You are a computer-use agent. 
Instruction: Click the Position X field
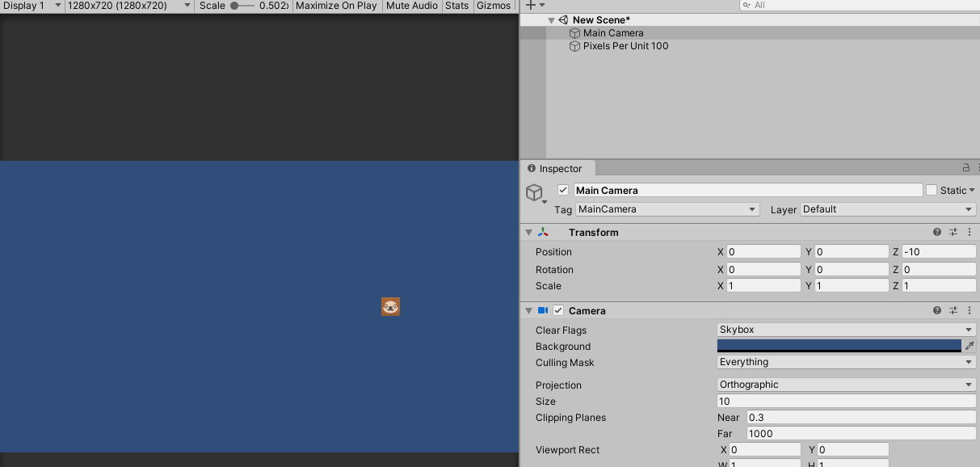(763, 252)
